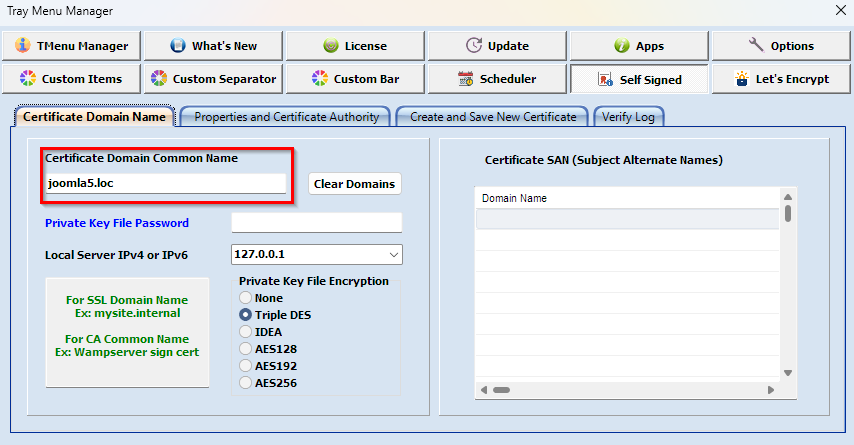This screenshot has width=854, height=445.
Task: Open the Custom Separator button
Action: 213,79
